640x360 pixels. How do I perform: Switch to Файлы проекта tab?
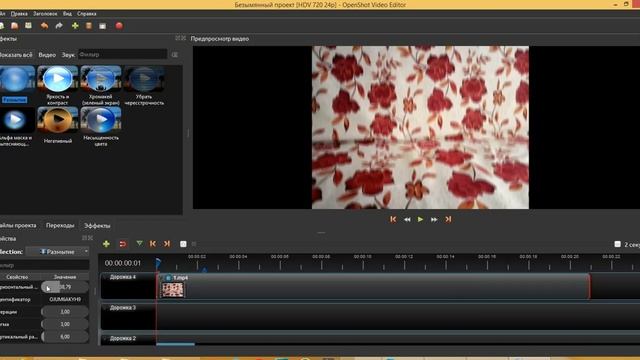tap(18, 225)
